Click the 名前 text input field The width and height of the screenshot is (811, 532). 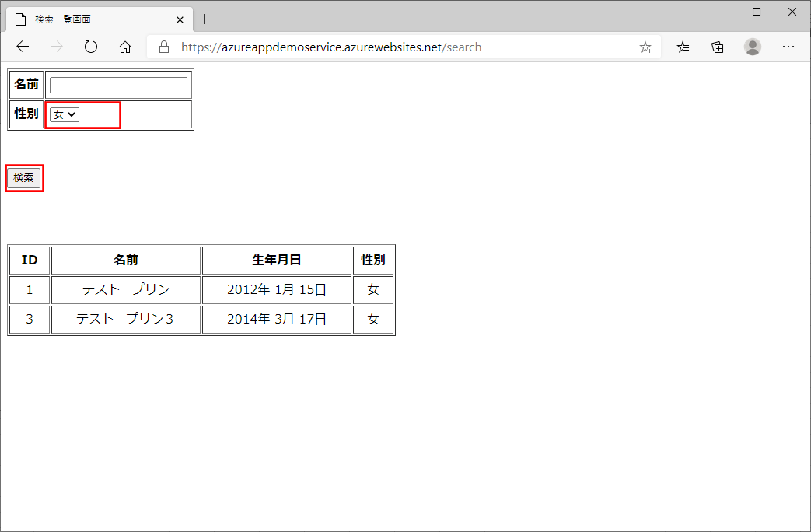(x=118, y=85)
